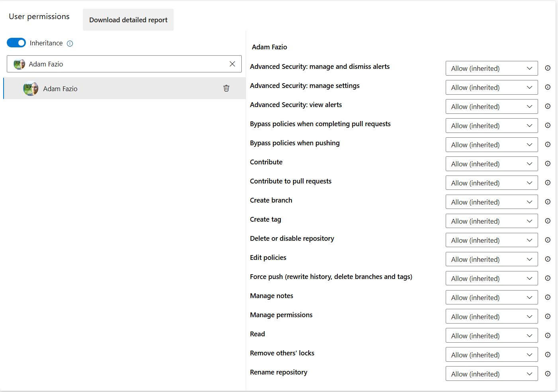Screen dimensions: 558x392
Task: Click the Download detailed report button
Action: click(128, 20)
